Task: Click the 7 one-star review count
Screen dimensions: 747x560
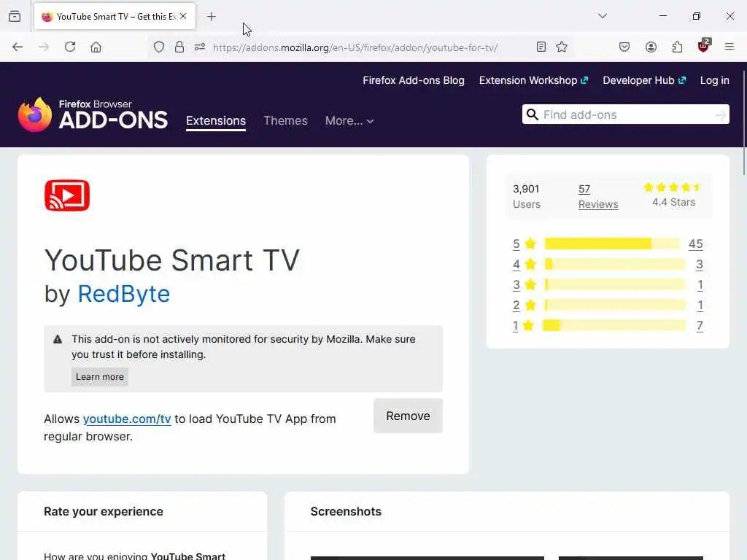Action: tap(700, 326)
